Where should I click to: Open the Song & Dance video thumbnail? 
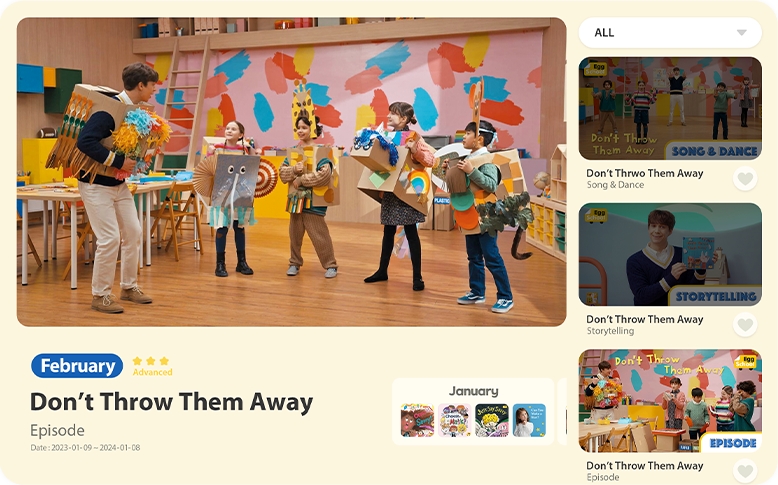[x=670, y=108]
